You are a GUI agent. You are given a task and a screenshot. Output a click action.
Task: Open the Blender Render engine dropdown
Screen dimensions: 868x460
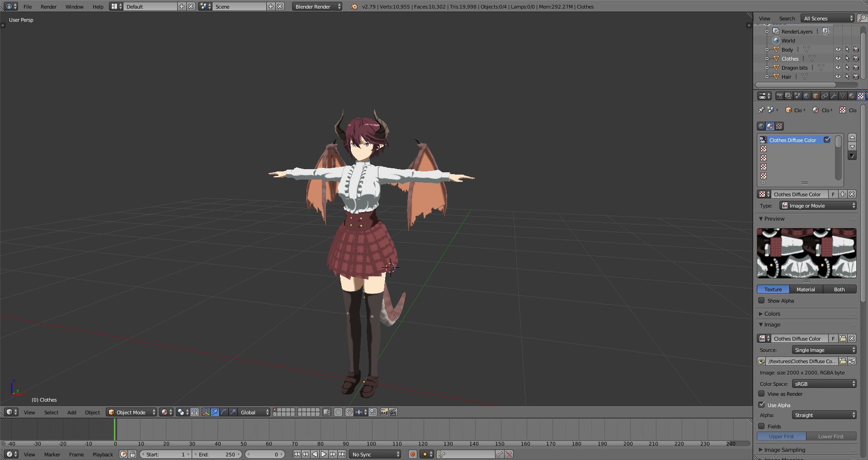pos(317,6)
